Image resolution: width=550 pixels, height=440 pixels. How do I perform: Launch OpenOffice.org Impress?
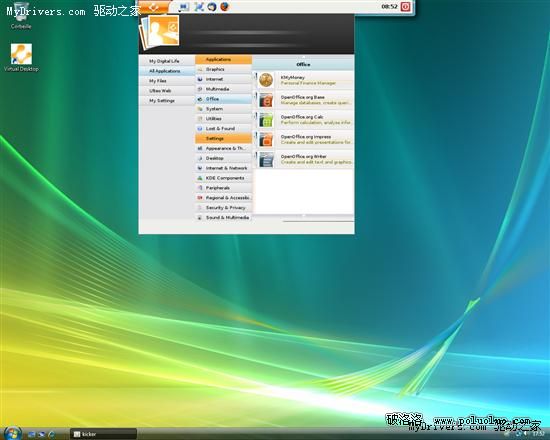(x=304, y=139)
